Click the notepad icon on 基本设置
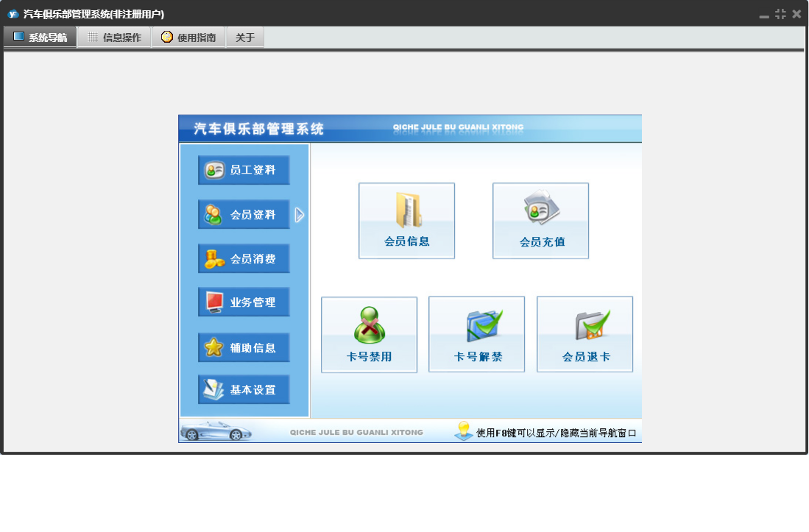The height and width of the screenshot is (532, 809). click(x=213, y=390)
